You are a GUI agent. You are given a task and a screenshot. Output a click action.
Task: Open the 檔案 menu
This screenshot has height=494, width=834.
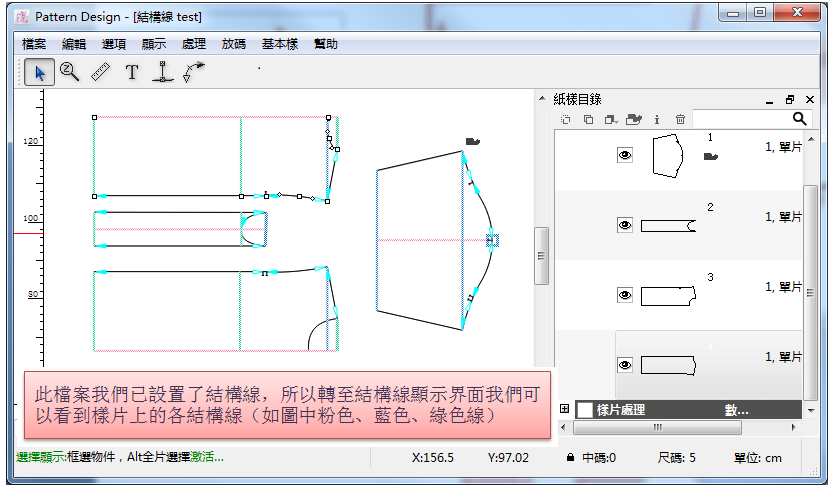tap(35, 44)
